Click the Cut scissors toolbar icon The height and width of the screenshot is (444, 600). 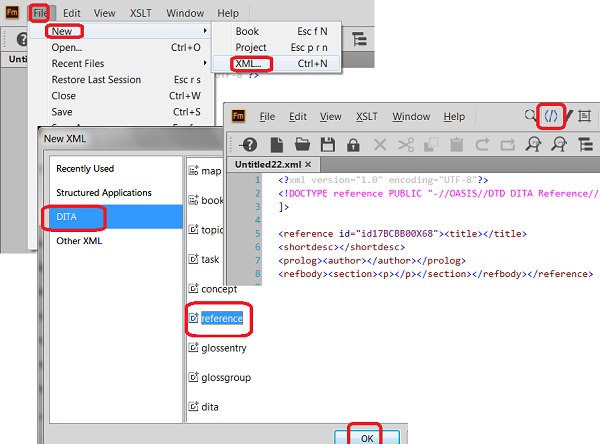click(406, 145)
